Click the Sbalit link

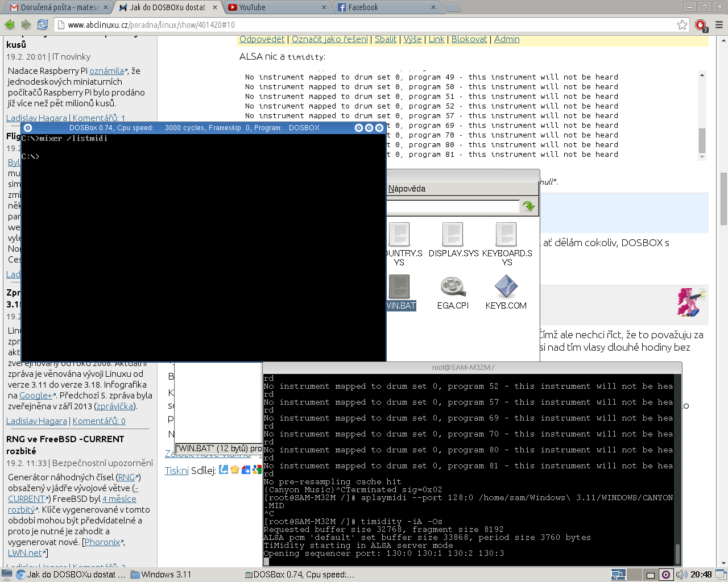click(386, 39)
